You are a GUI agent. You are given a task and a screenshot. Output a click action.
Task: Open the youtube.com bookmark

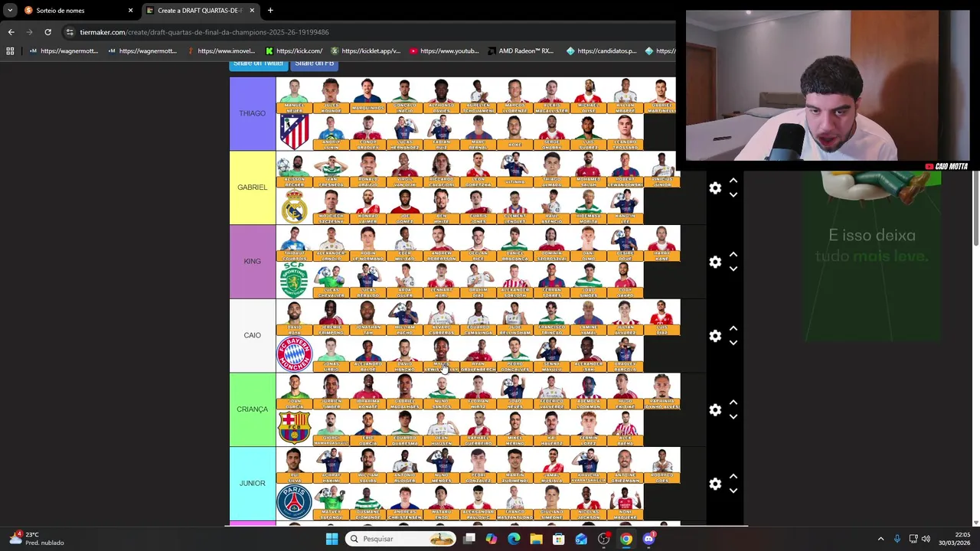[444, 51]
